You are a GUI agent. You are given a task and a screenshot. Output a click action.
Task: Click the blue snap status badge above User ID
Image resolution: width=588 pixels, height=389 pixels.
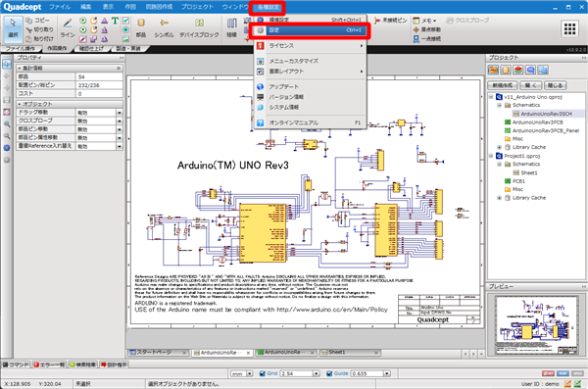point(563,373)
